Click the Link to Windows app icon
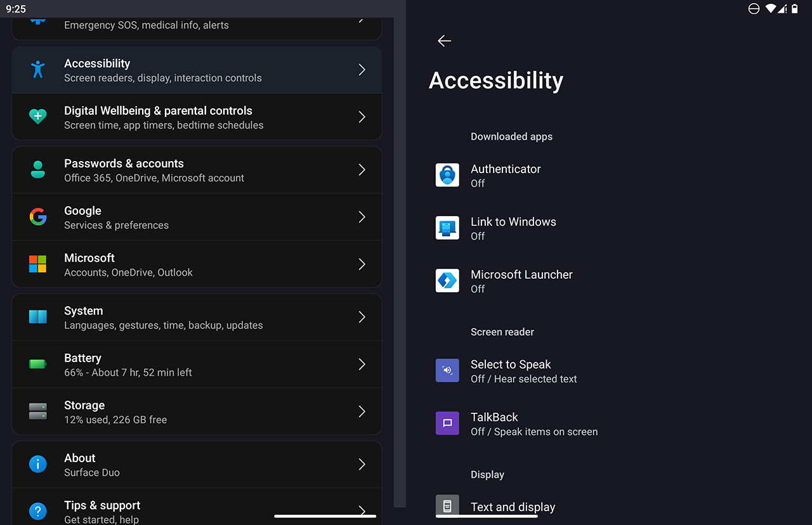 (447, 228)
